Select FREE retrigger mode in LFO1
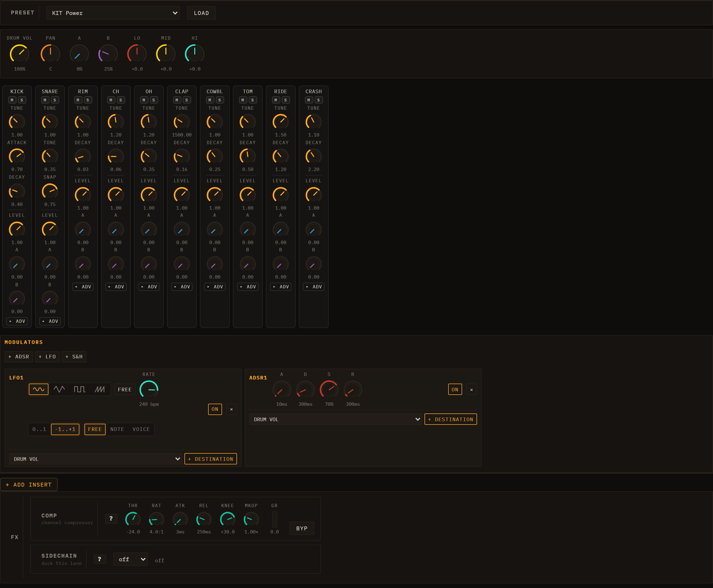This screenshot has height=588, width=713. click(x=95, y=429)
